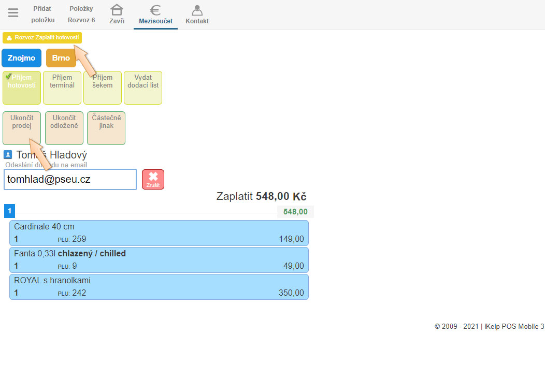The image size is (545, 392).
Task: Click the receipt email input field
Action: coord(70,179)
